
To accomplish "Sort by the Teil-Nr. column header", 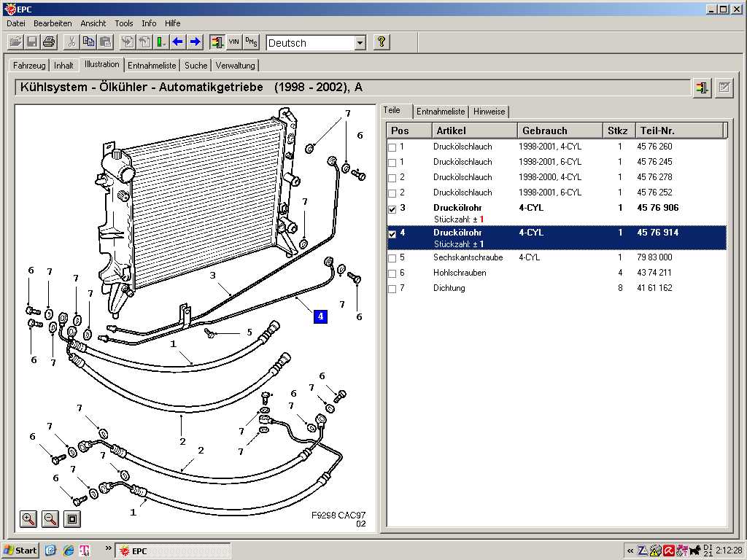I will click(x=680, y=131).
